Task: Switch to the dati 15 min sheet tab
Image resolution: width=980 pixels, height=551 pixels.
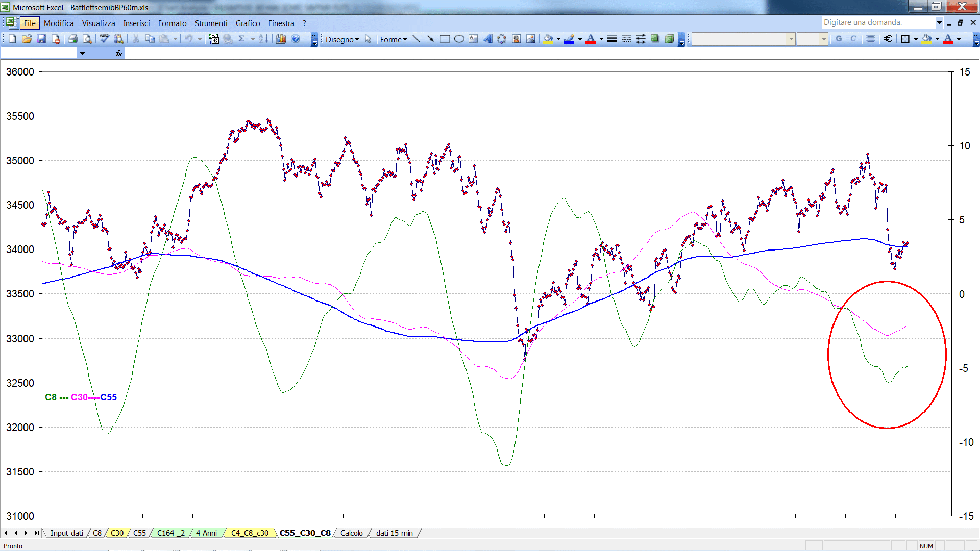Action: click(395, 533)
